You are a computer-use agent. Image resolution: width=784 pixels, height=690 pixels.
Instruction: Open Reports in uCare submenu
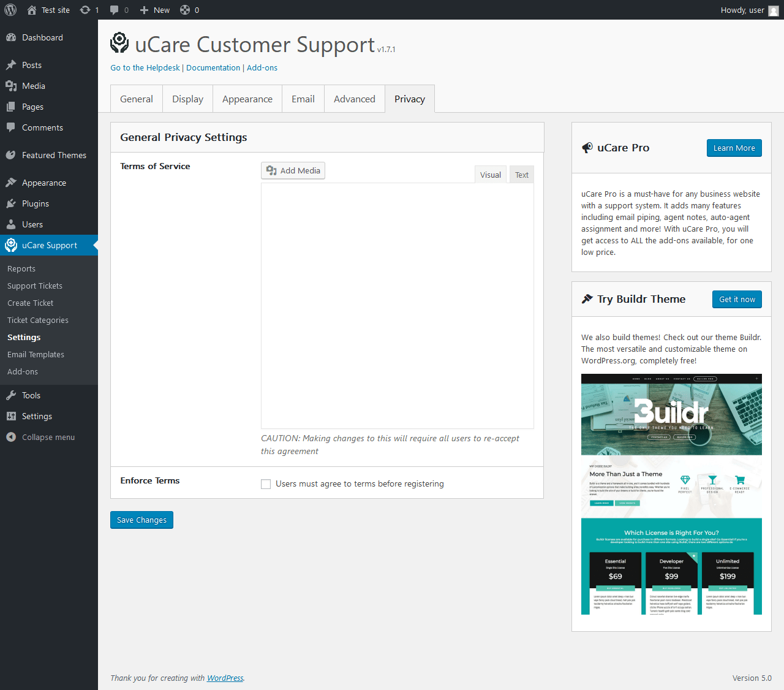pyautogui.click(x=21, y=268)
